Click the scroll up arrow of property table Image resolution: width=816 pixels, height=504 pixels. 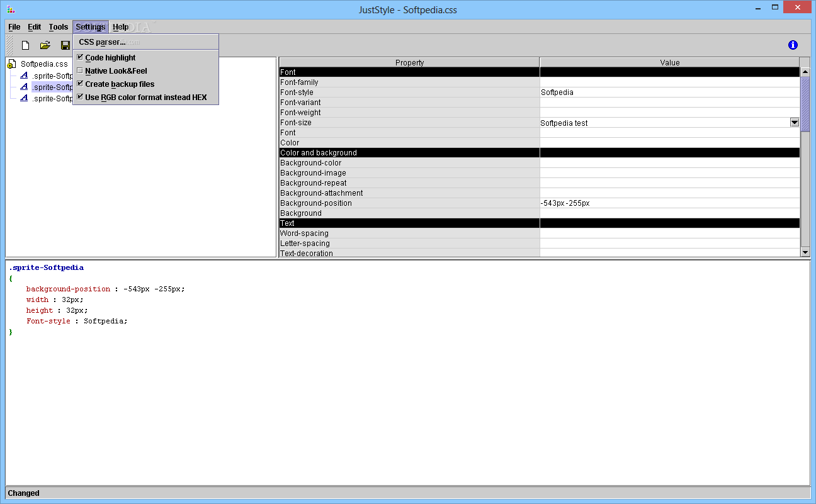point(805,72)
